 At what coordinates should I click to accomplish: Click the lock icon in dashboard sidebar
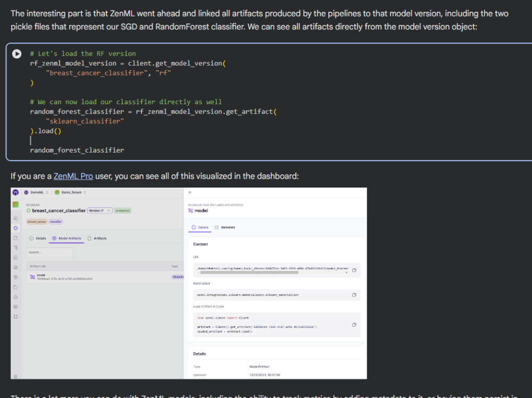point(15,297)
